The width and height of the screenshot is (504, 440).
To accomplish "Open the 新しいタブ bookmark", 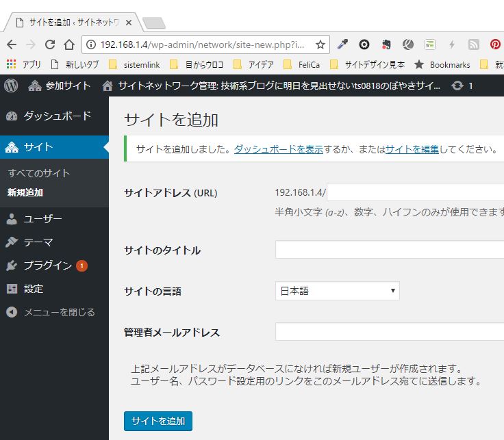I will 75,64.
